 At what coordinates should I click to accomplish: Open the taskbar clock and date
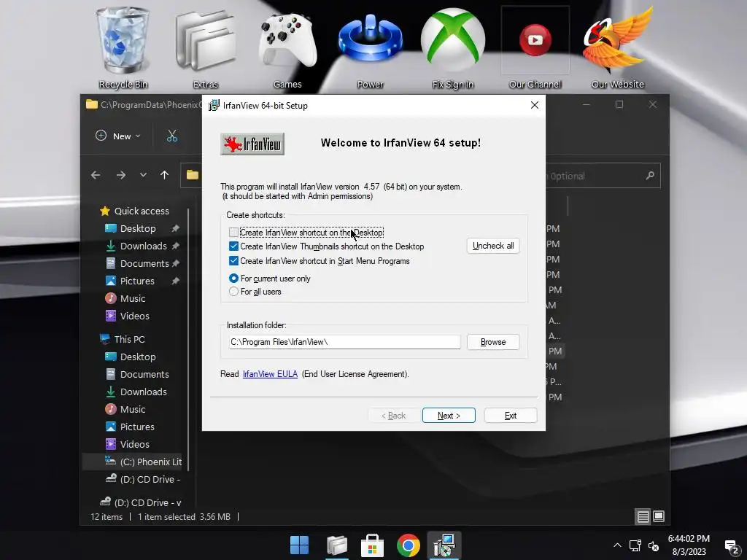[x=689, y=545]
